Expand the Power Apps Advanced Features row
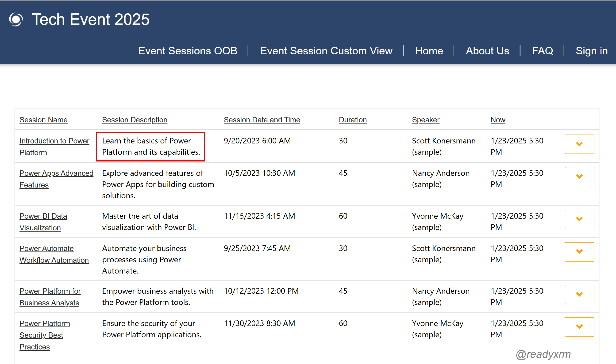616x364 pixels. click(579, 176)
